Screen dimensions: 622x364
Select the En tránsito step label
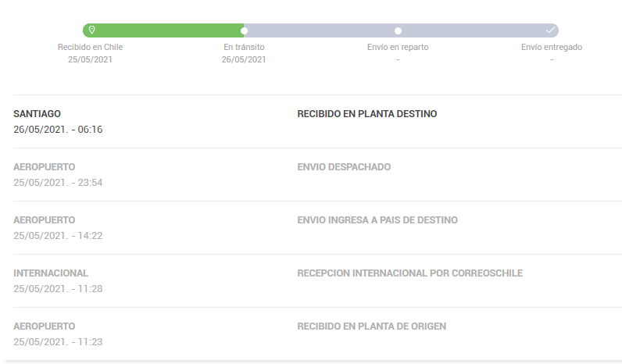(x=244, y=47)
